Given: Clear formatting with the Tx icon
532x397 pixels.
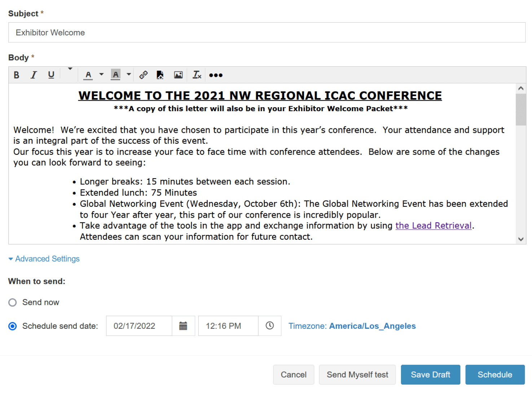Looking at the screenshot, I should click(x=197, y=75).
